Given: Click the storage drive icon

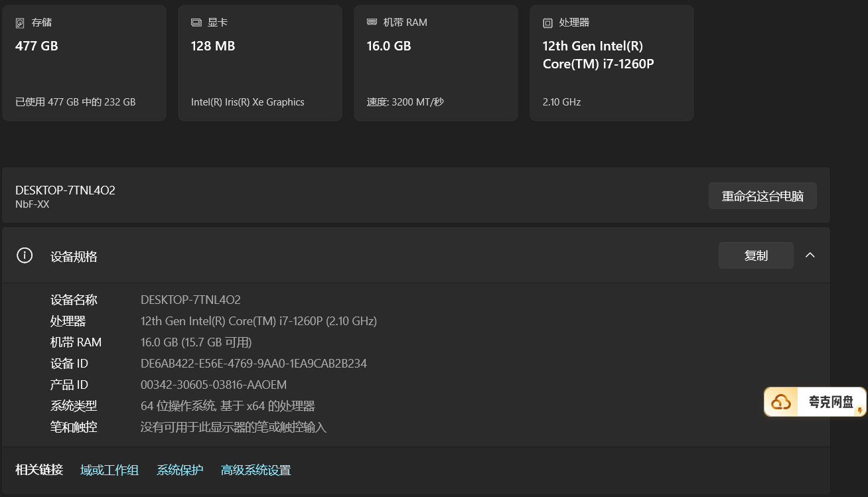Looking at the screenshot, I should tap(20, 23).
